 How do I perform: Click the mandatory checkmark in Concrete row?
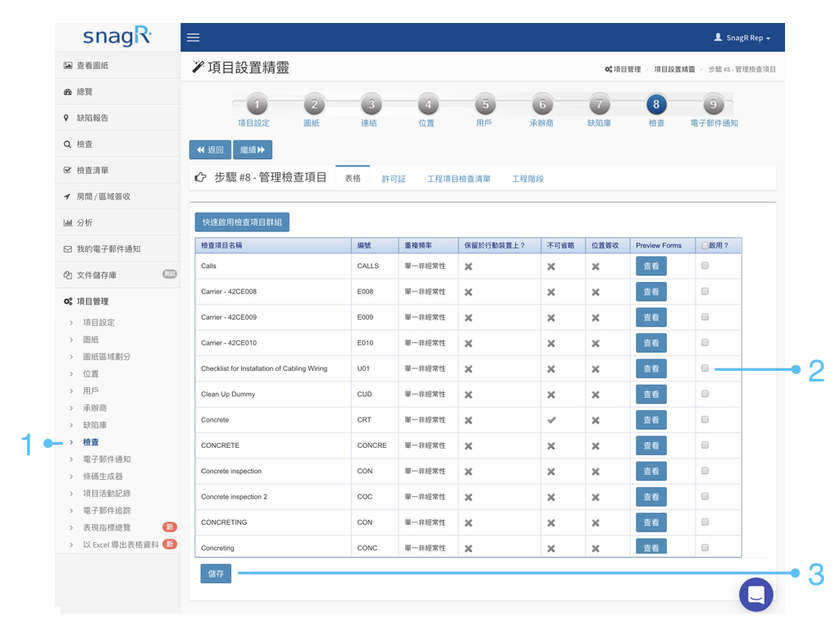[x=551, y=420]
